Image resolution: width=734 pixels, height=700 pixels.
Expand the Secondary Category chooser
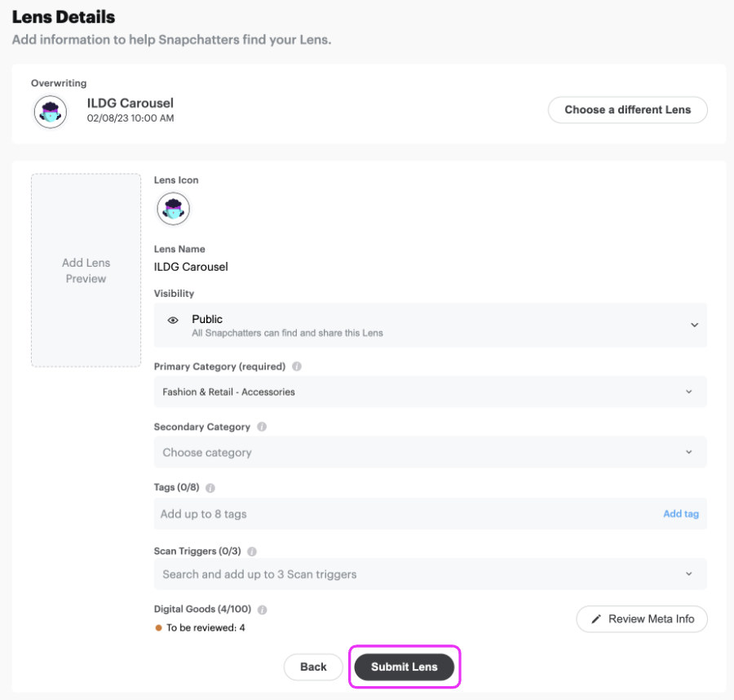pyautogui.click(x=430, y=452)
